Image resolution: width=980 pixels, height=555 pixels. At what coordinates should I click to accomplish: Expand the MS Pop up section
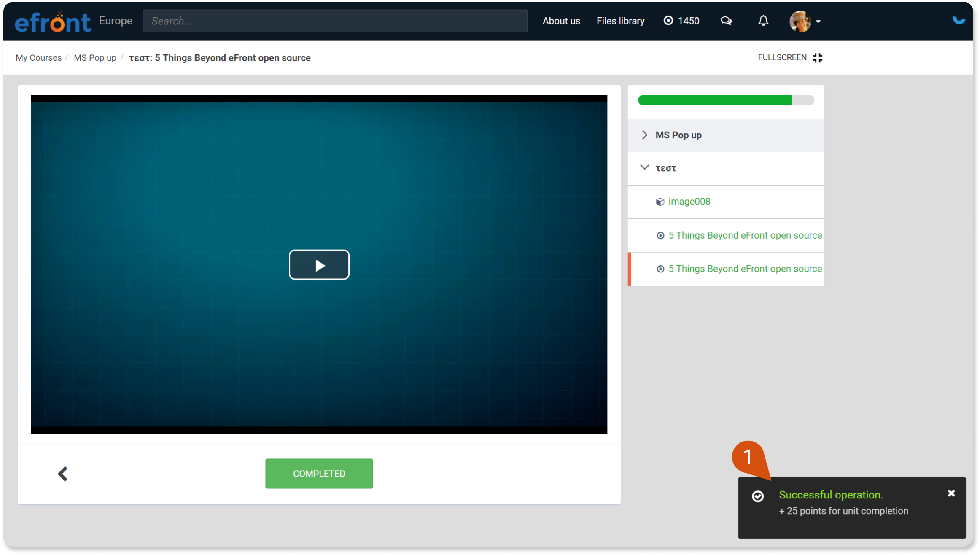pos(726,135)
